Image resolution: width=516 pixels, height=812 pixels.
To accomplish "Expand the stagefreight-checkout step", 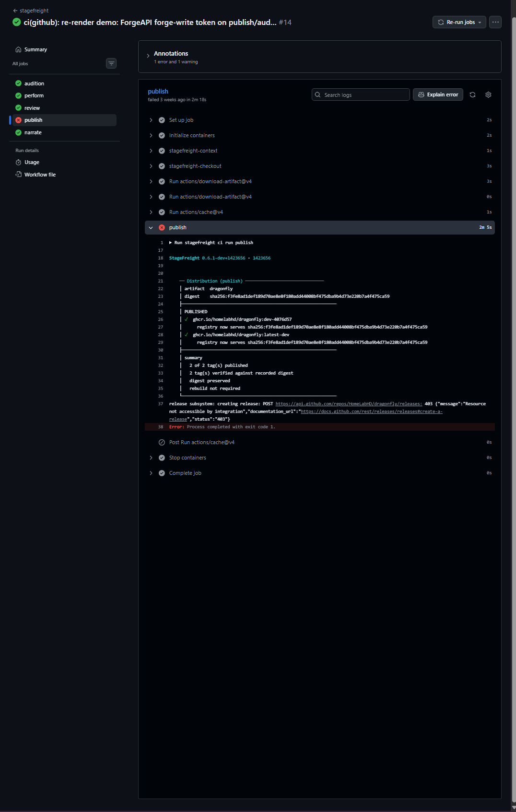I will tap(320, 166).
